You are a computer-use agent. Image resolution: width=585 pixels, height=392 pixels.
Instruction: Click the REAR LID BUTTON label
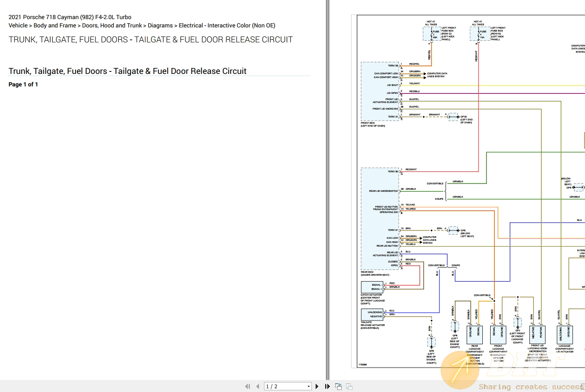tap(387, 246)
